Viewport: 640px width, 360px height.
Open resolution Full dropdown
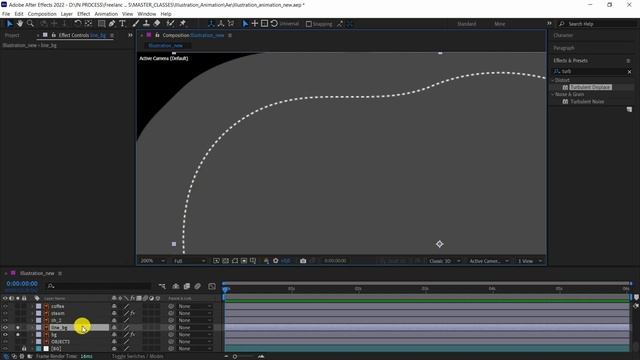click(x=190, y=261)
